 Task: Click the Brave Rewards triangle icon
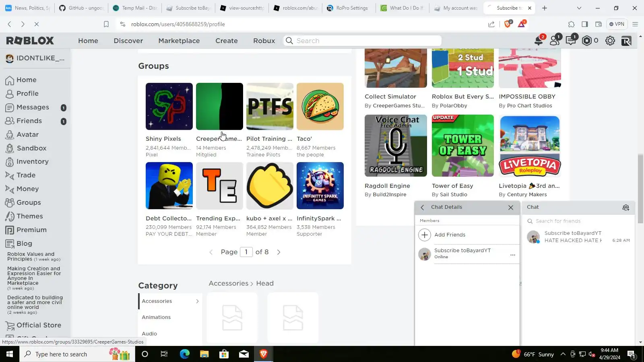(x=522, y=24)
